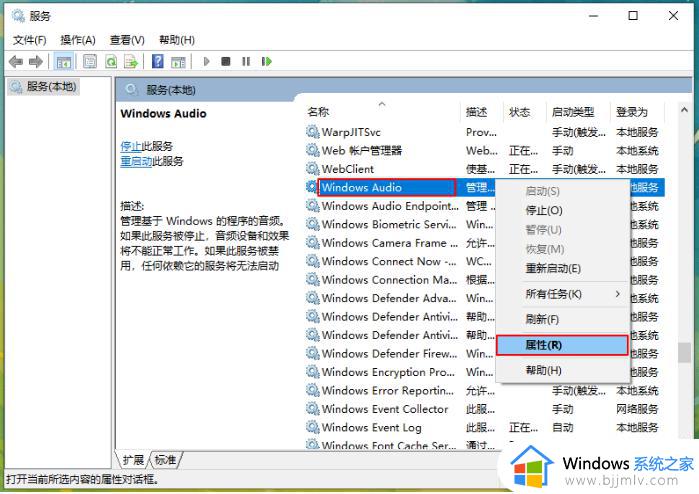Click gear icon beside Windows Biometric Service
The height and width of the screenshot is (494, 699).
[312, 224]
